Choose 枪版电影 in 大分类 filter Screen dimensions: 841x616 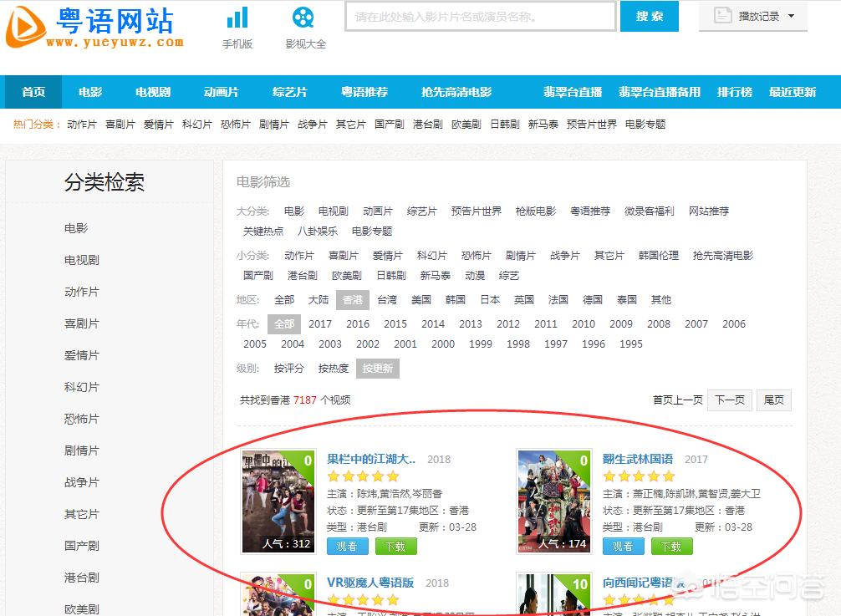[535, 211]
